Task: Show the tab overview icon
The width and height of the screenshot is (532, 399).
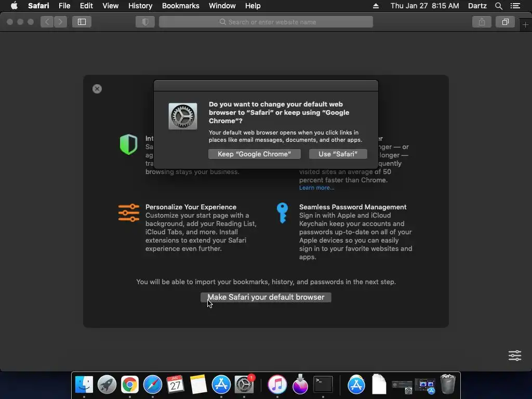Action: pyautogui.click(x=505, y=22)
